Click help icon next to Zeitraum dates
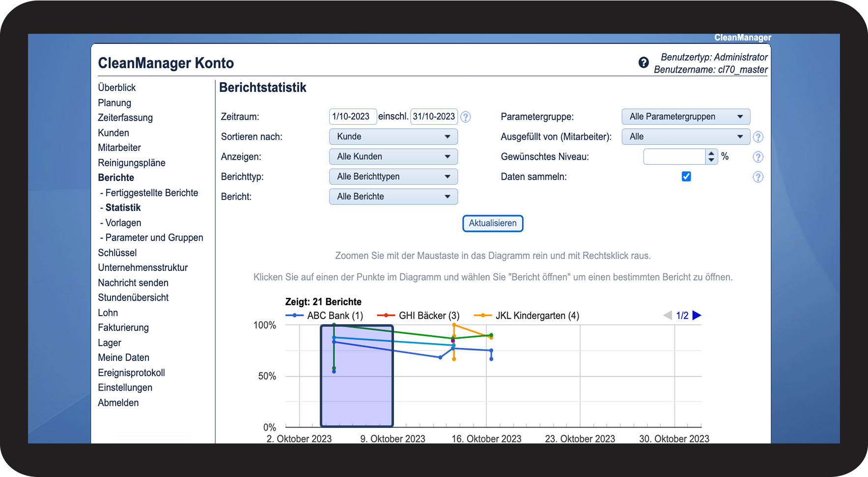Image resolution: width=868 pixels, height=477 pixels. 466,117
